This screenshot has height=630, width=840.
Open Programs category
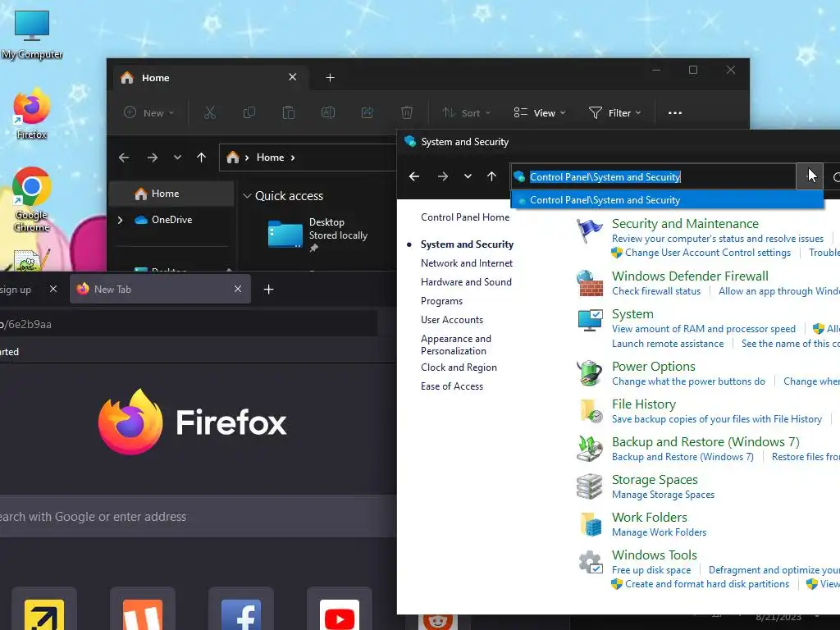441,301
